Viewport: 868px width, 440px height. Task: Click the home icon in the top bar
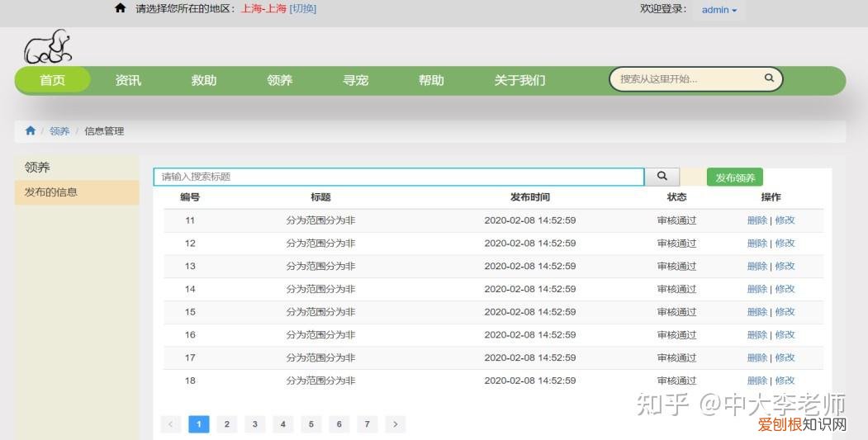[x=120, y=7]
